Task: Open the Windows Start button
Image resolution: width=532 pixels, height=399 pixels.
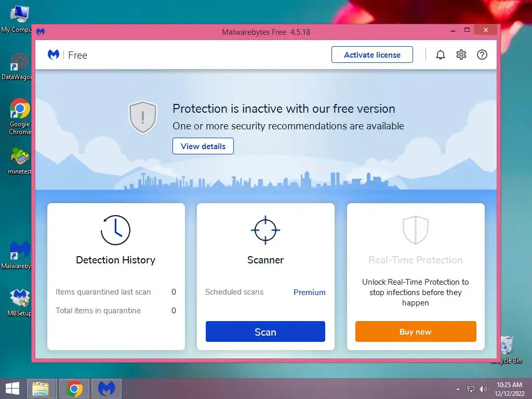Action: coord(12,389)
